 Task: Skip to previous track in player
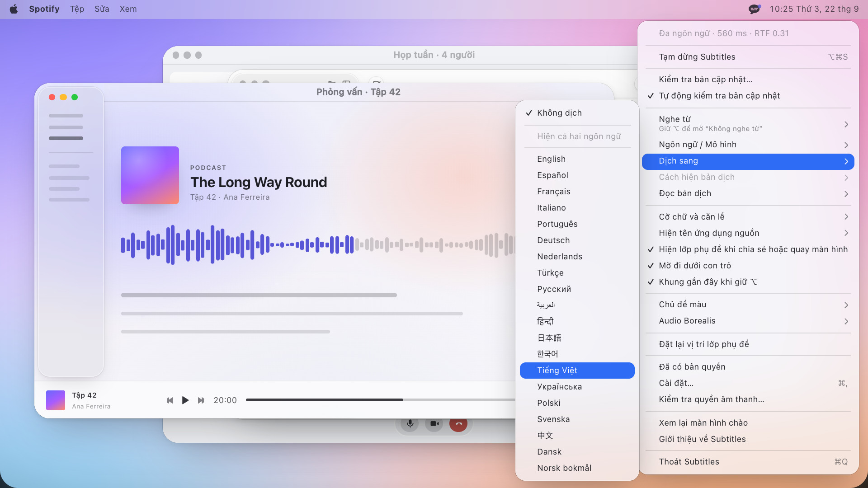pyautogui.click(x=170, y=400)
